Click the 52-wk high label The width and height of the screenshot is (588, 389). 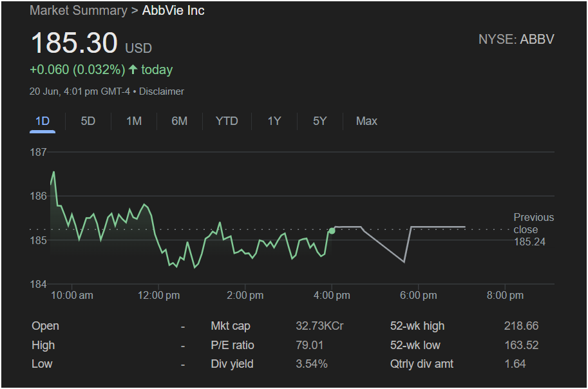click(417, 326)
